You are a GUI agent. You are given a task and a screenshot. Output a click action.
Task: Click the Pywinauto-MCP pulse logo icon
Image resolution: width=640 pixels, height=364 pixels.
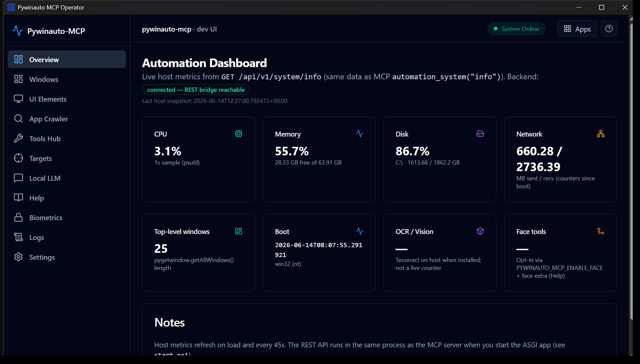(x=17, y=31)
